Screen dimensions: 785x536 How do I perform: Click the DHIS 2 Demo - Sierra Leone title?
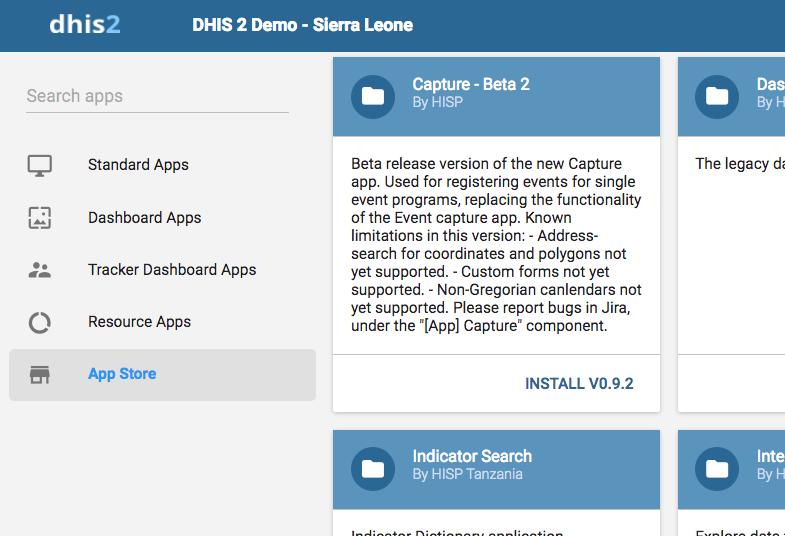pos(302,25)
